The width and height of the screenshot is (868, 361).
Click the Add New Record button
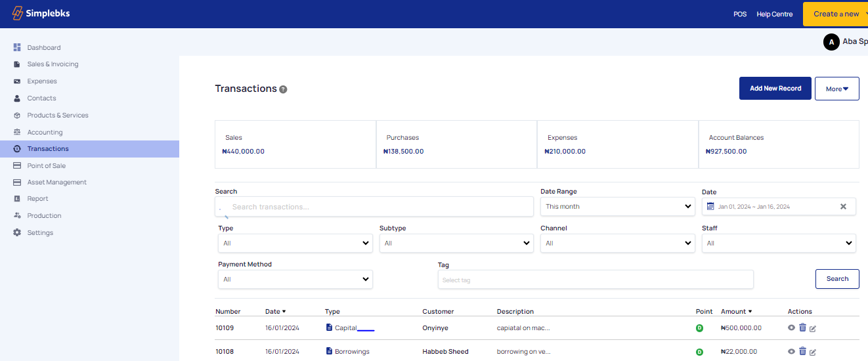(775, 89)
